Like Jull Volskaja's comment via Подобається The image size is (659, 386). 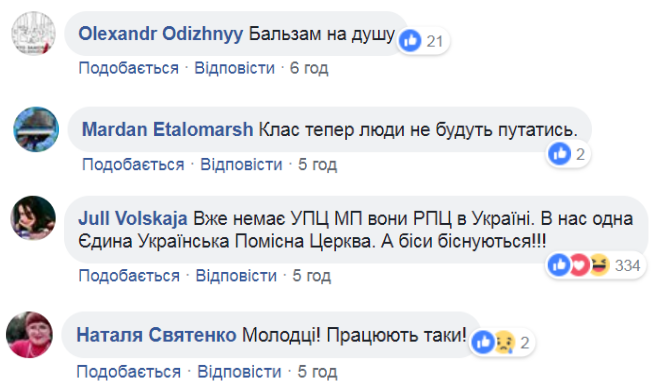pyautogui.click(x=129, y=276)
